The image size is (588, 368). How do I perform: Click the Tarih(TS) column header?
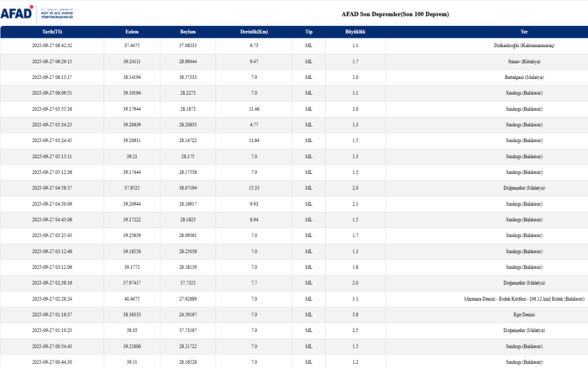(52, 31)
